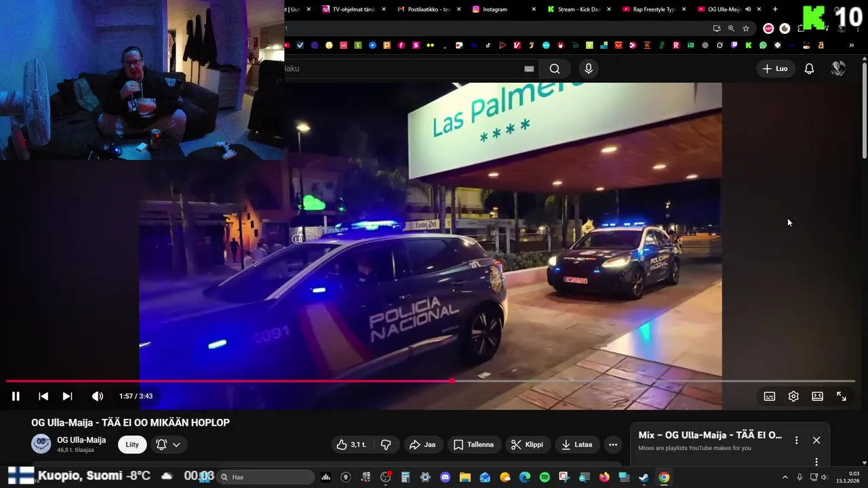Click the Windows taskbar search box Hae
Screen dimensions: 868x488
pos(266,477)
